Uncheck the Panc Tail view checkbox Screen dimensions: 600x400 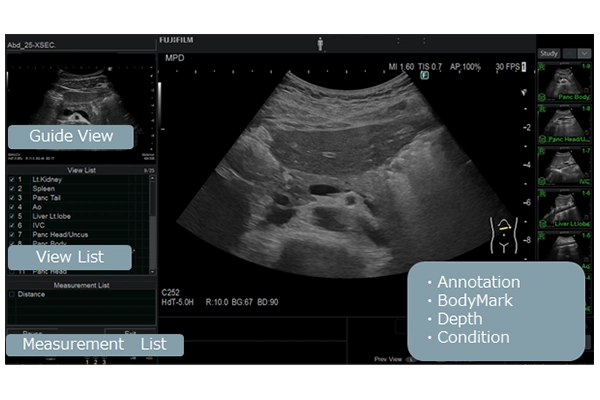[x=12, y=198]
